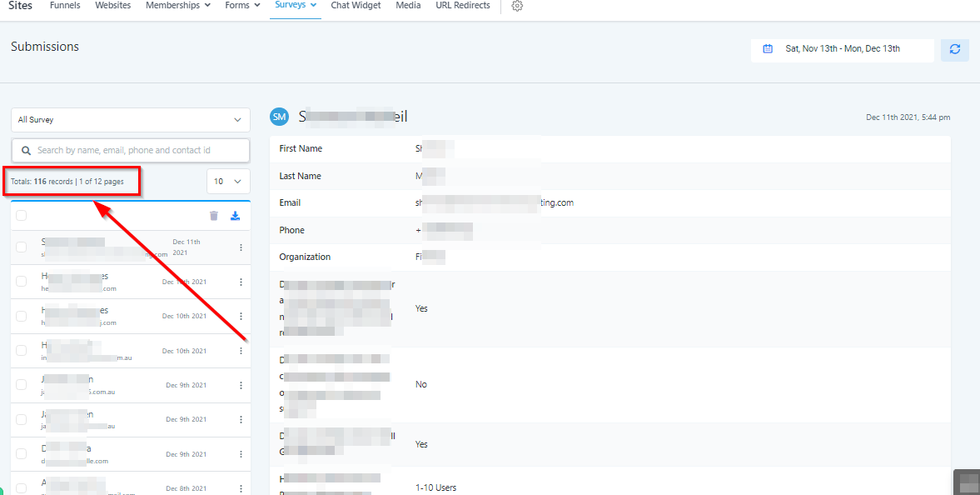Click the SM contact avatar

pyautogui.click(x=280, y=117)
